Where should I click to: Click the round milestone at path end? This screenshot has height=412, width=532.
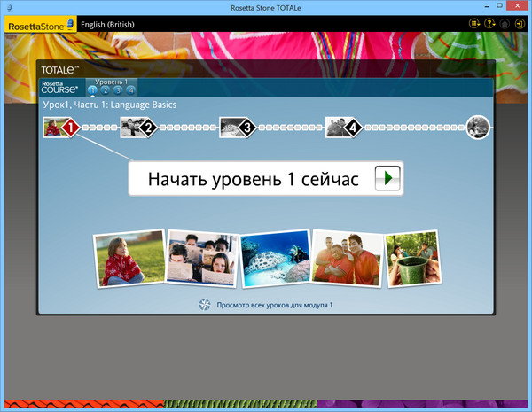pos(478,128)
